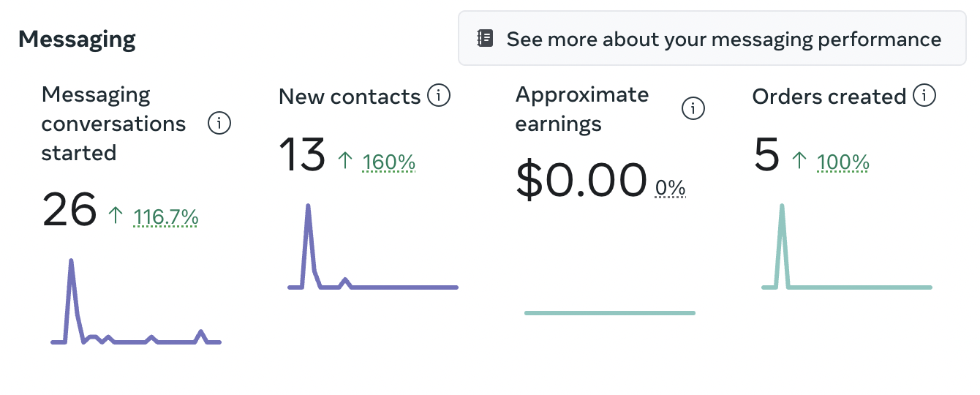Click the Orders created sparkline chart
Screen dimensions: 980x395
coord(846,252)
